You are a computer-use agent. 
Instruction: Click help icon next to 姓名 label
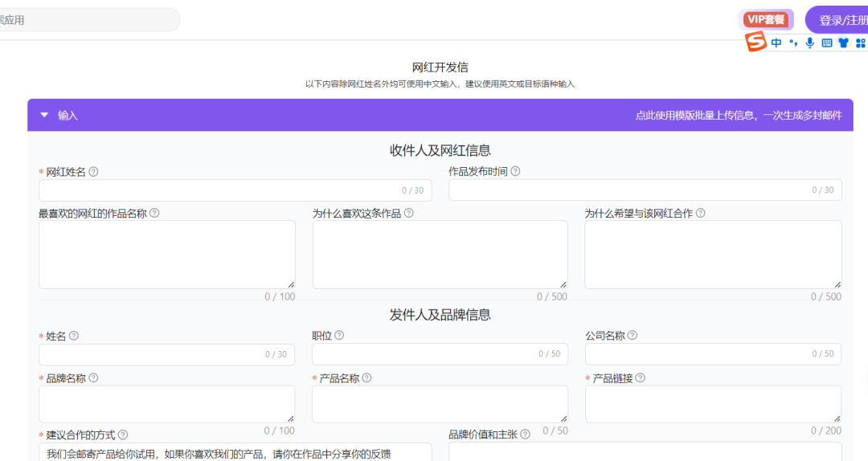point(74,336)
